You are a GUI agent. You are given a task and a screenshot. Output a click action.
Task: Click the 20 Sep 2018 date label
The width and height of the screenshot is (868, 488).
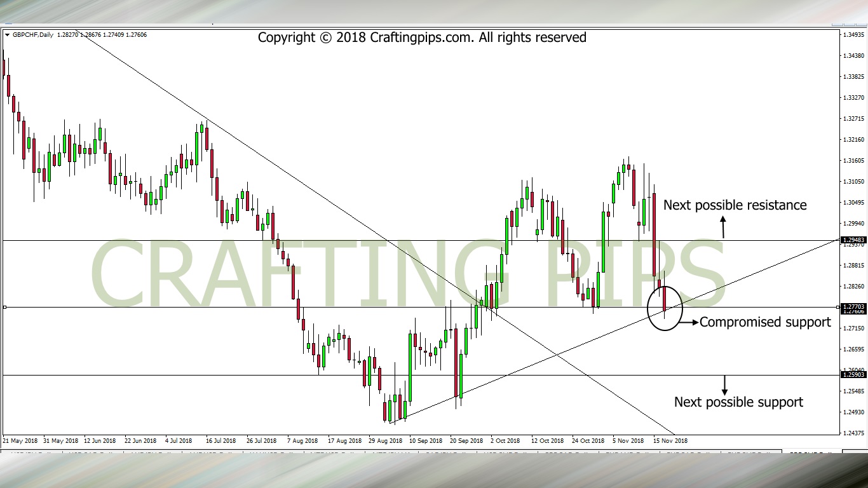pos(466,440)
